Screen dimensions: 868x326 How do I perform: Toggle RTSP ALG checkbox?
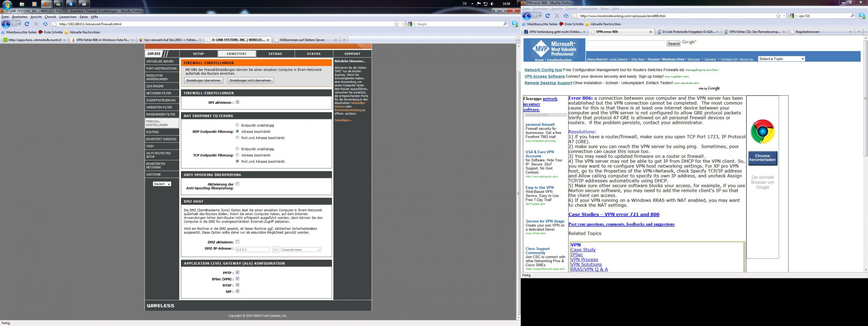[238, 285]
